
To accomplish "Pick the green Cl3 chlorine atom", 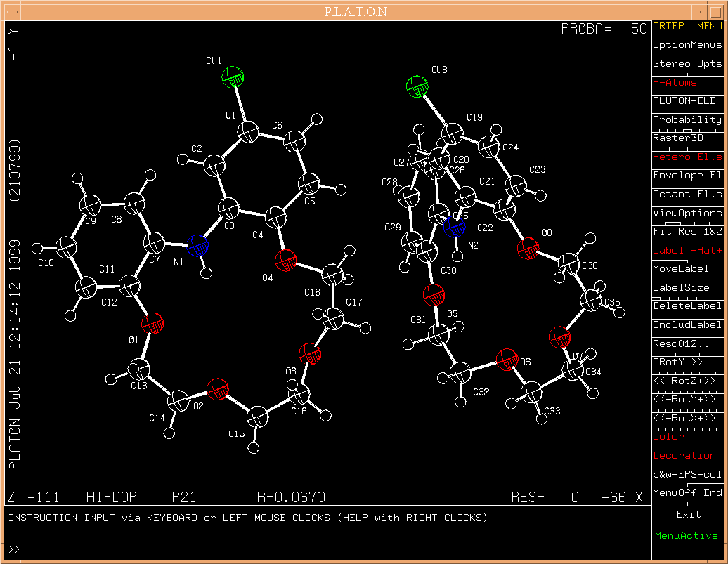I will tap(417, 87).
